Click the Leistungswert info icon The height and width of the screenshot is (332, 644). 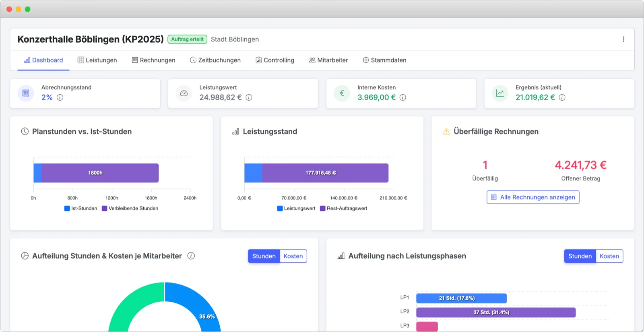coord(249,98)
